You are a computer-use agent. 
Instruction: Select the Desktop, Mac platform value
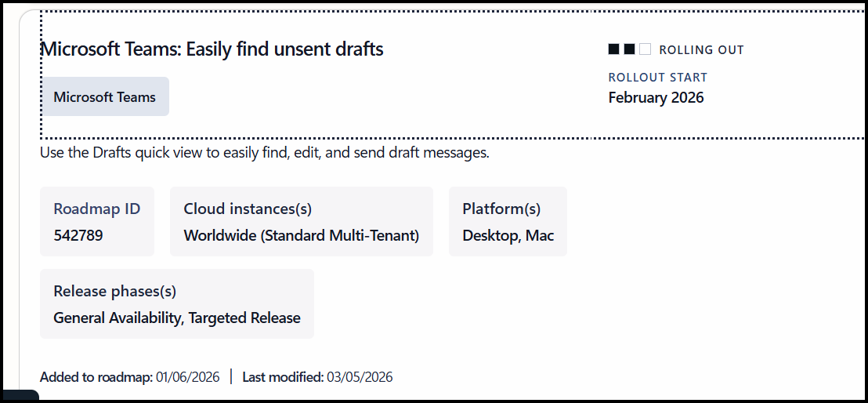click(508, 235)
